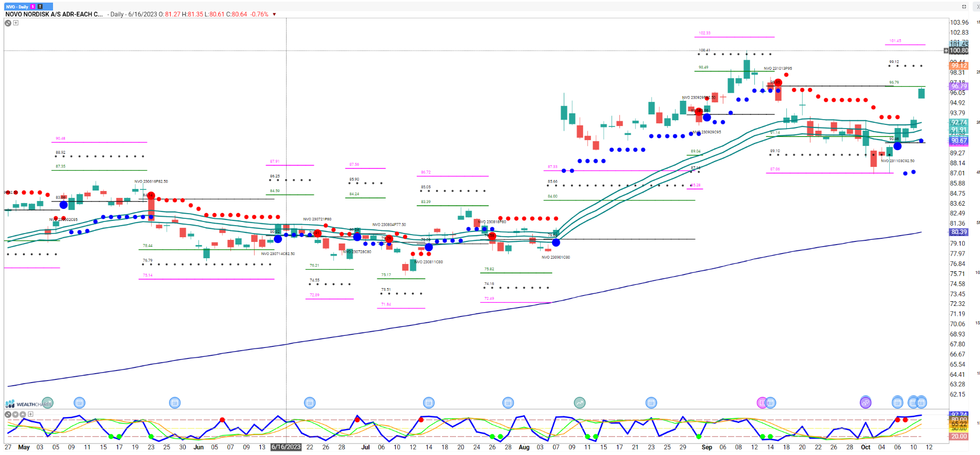The image size is (980, 455).
Task: Open the calendar event icon near Aug 23
Action: 651,403
